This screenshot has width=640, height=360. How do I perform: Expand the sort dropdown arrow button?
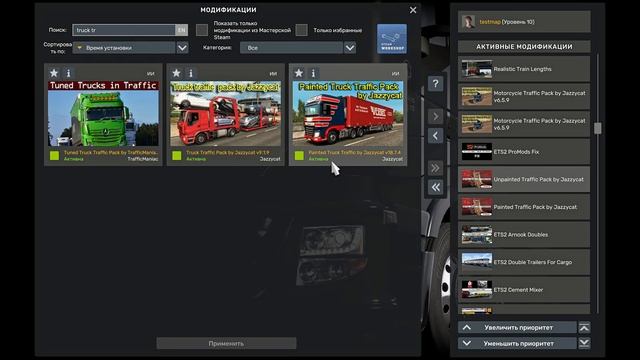point(182,48)
